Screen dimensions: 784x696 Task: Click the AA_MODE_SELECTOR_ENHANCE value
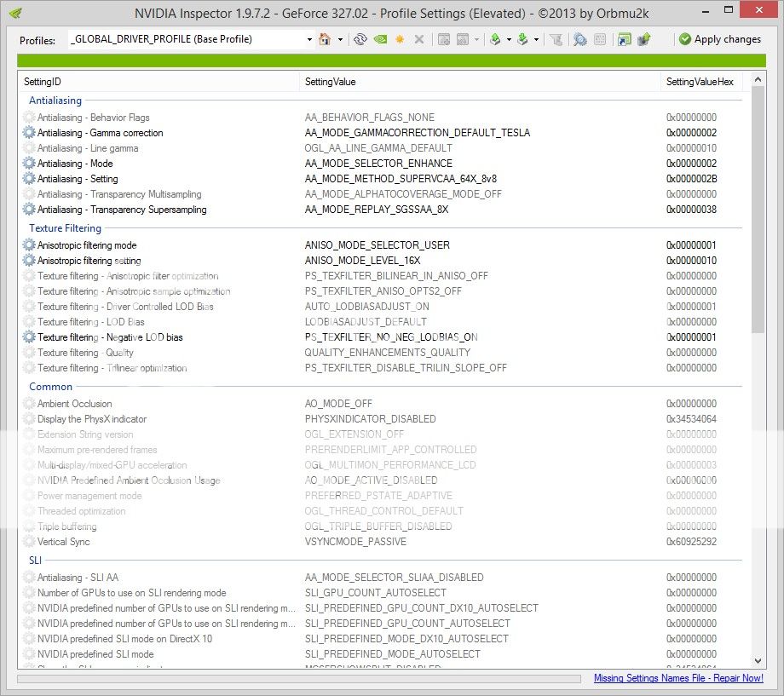coord(378,164)
